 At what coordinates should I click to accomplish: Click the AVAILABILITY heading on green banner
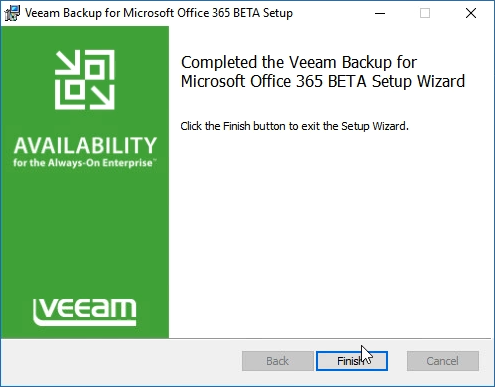85,145
